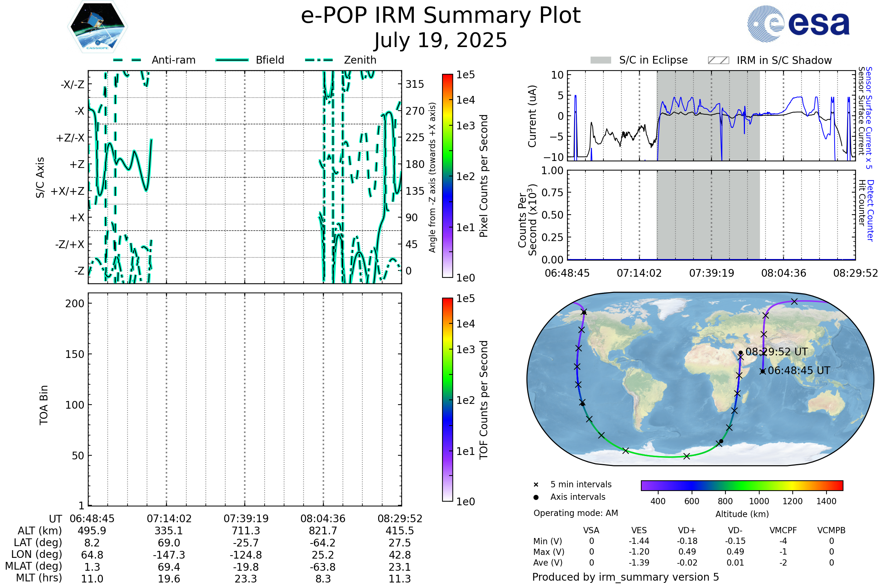Click the S/C in Eclipse gray legend patch

coord(600,60)
